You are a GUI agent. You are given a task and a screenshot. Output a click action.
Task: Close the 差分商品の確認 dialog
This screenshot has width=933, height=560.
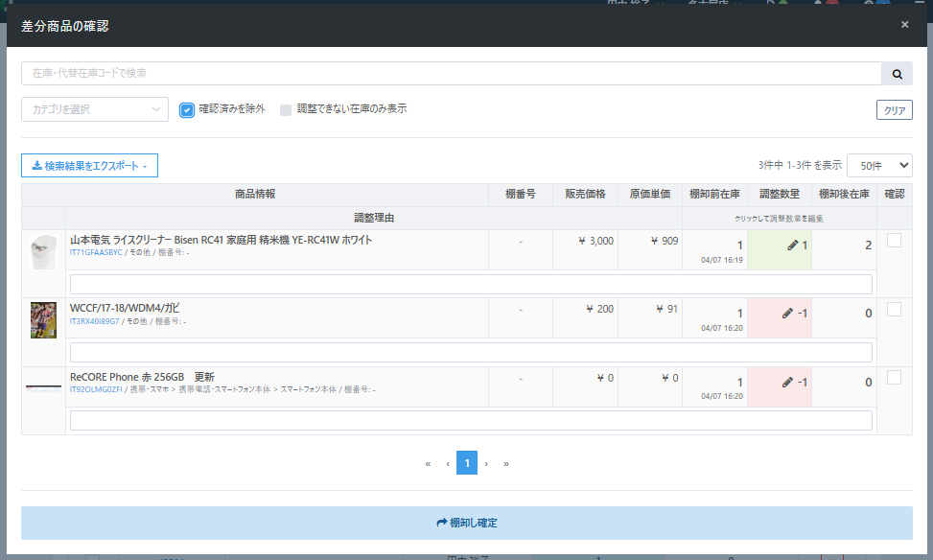[904, 24]
